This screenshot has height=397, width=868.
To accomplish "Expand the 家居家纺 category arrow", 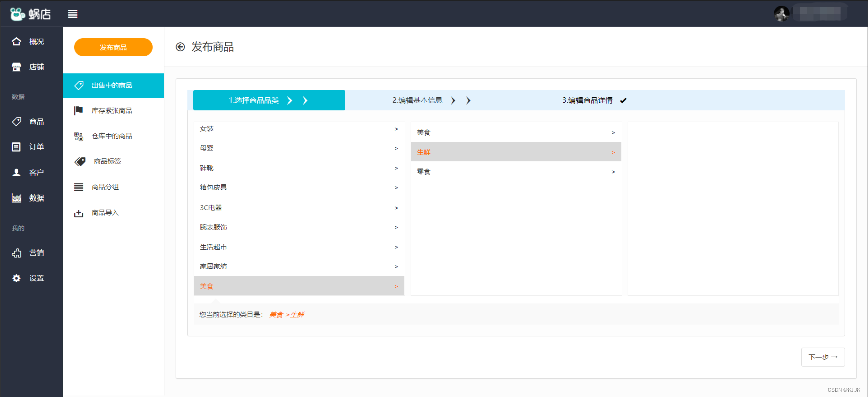I will [x=396, y=266].
